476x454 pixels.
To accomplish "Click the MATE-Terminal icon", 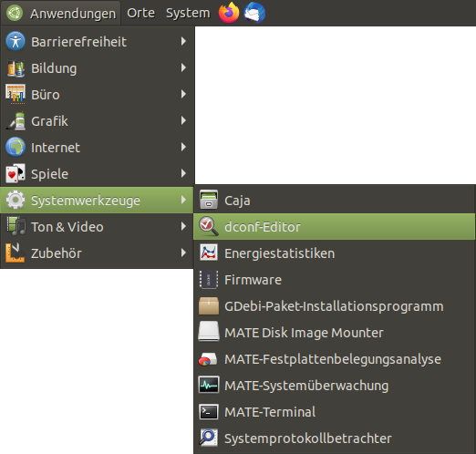I will pos(209,412).
